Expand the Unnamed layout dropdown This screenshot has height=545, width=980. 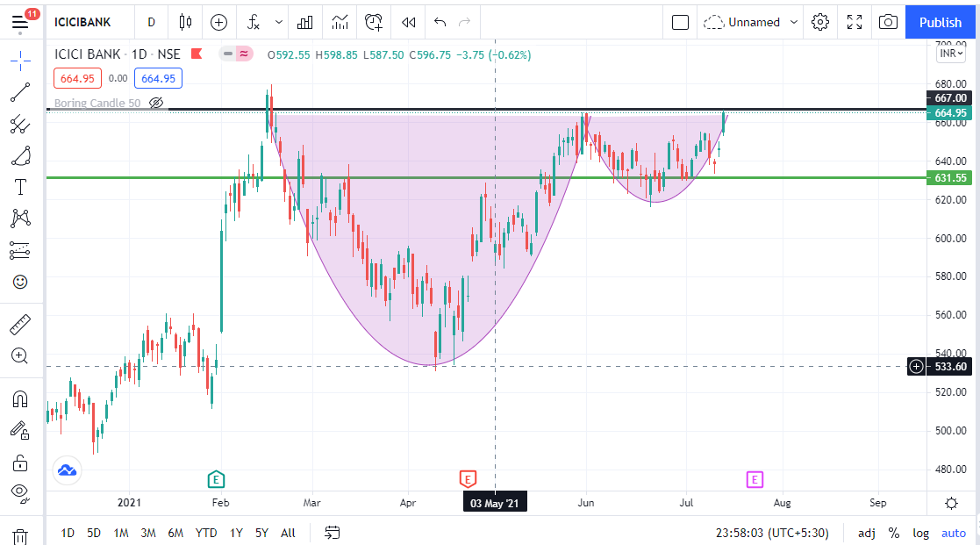point(794,22)
